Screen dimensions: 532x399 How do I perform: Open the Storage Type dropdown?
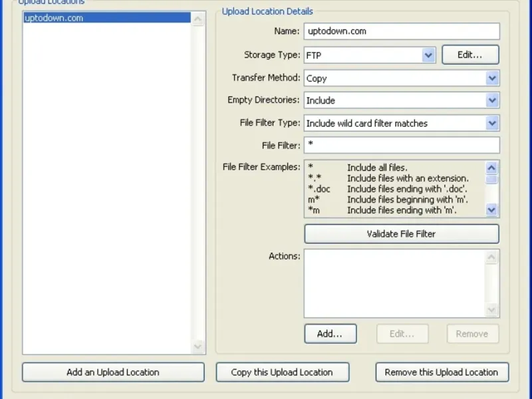click(428, 55)
